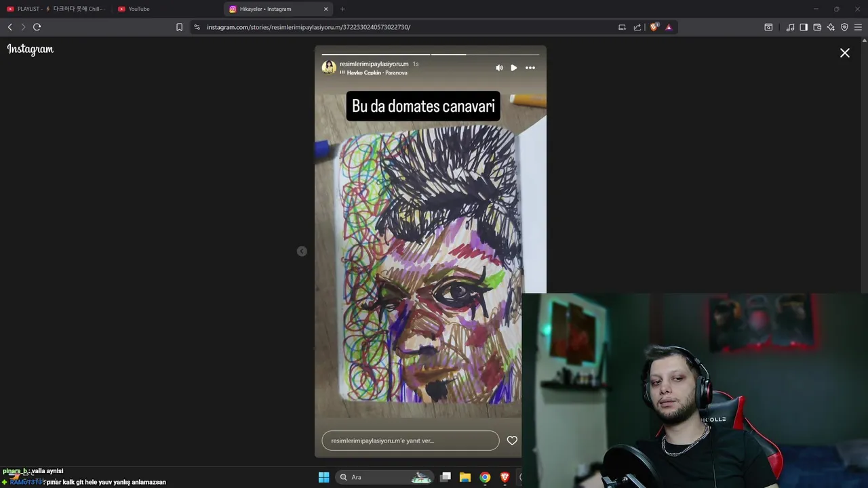Click the story progress bar

tap(431, 54)
